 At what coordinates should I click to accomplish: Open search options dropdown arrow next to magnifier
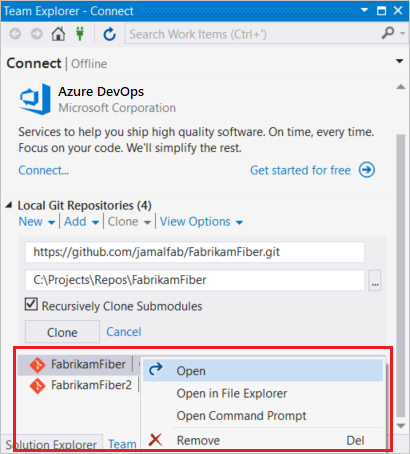click(x=402, y=34)
